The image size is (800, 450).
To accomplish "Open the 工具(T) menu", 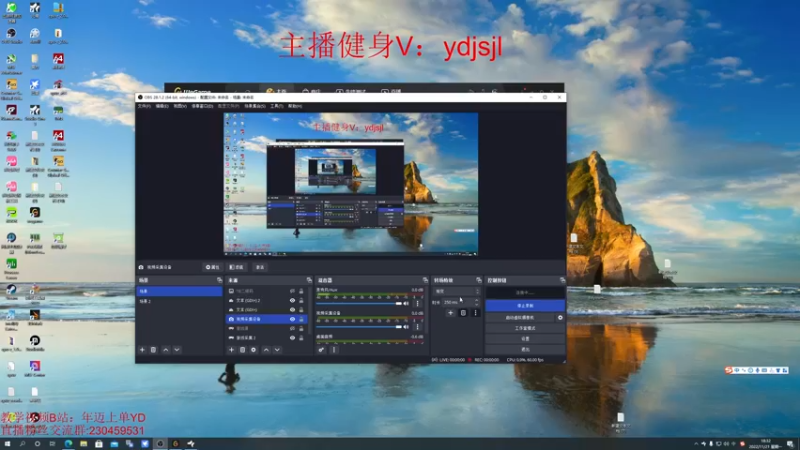I will (277, 106).
